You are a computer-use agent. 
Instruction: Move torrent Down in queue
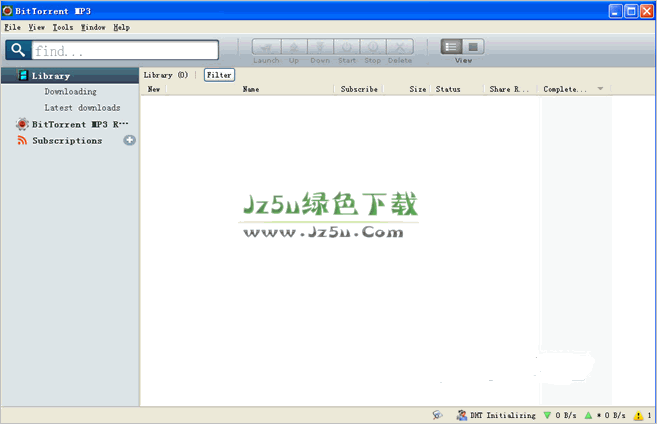pyautogui.click(x=320, y=47)
